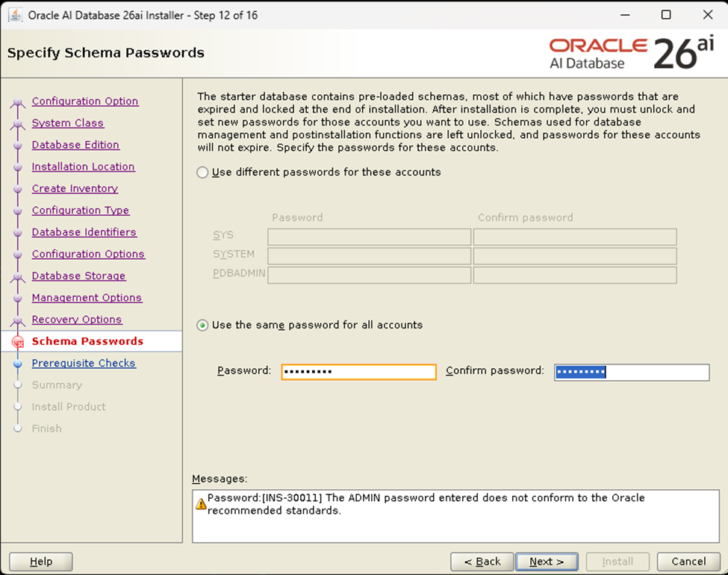Open the Recovery Options step

tap(77, 319)
